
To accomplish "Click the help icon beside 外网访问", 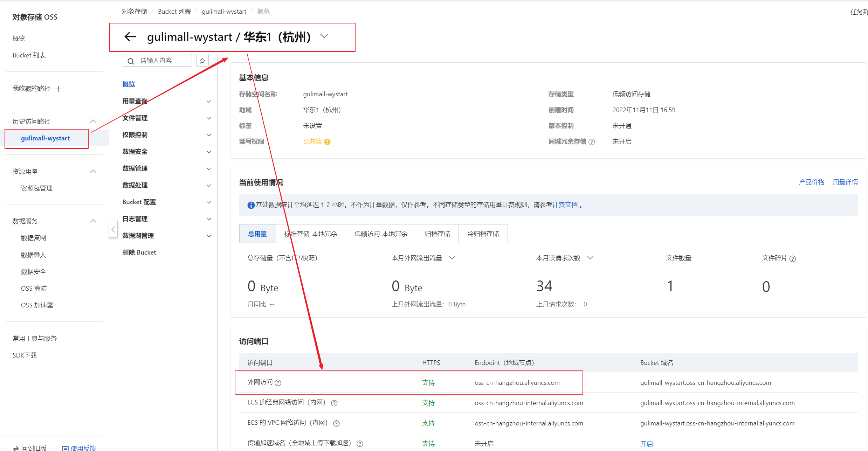I will (x=278, y=383).
